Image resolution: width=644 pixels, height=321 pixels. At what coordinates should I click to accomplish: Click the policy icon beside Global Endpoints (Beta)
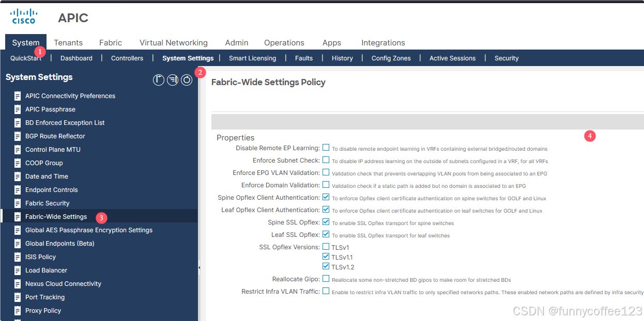coord(18,244)
